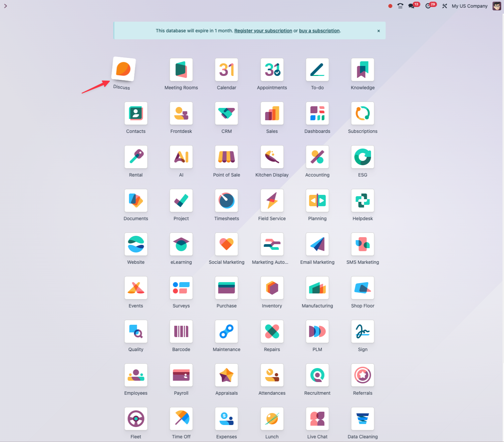Open the conversations messages icon with 13 badge

pyautogui.click(x=411, y=6)
